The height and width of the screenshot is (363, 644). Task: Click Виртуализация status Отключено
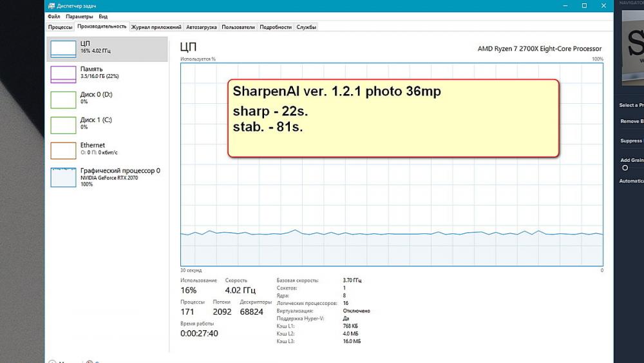point(357,311)
